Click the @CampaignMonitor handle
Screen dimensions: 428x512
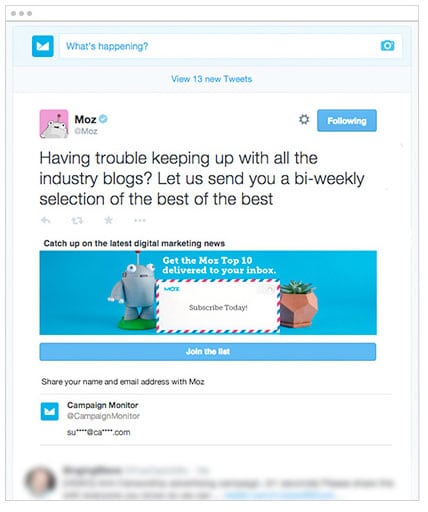pyautogui.click(x=103, y=416)
